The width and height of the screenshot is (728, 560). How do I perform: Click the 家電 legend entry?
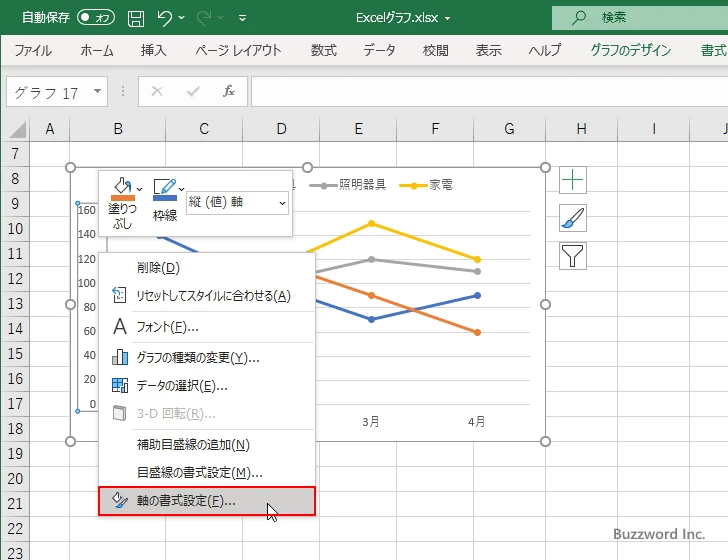426,185
